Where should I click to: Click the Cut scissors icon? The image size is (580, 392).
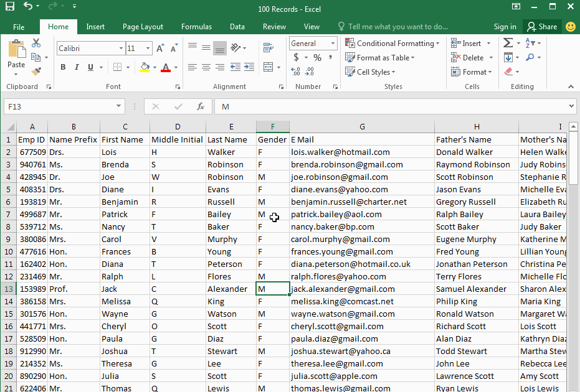pos(36,42)
